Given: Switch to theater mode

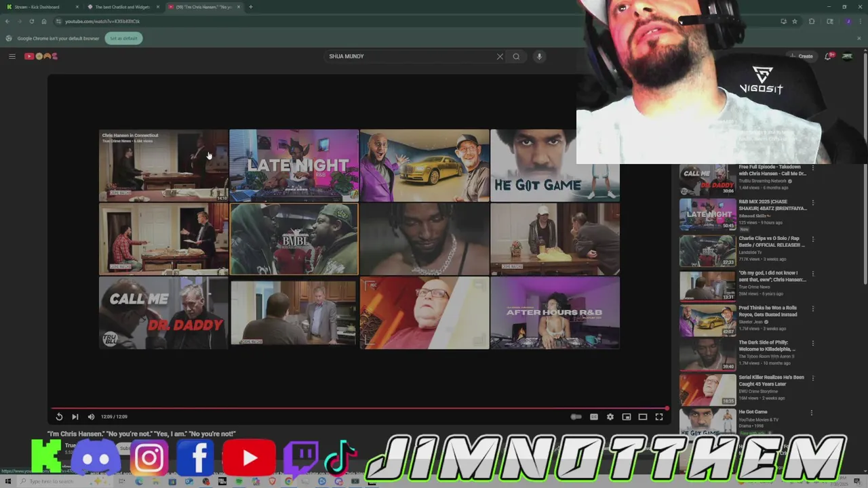Looking at the screenshot, I should coord(643,417).
